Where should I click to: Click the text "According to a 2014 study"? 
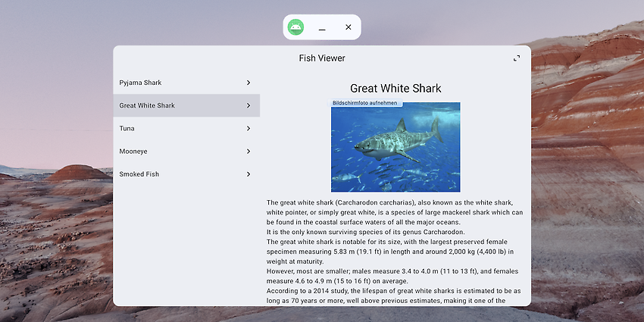[x=305, y=291]
